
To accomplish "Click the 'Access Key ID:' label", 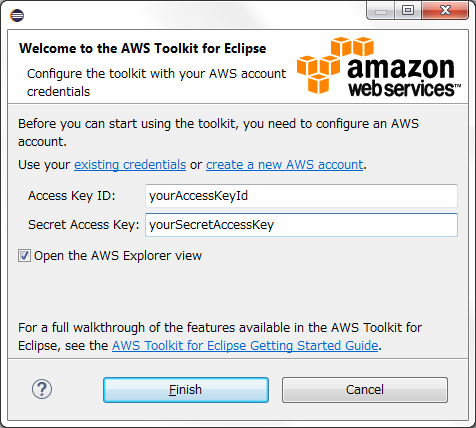I will point(72,196).
